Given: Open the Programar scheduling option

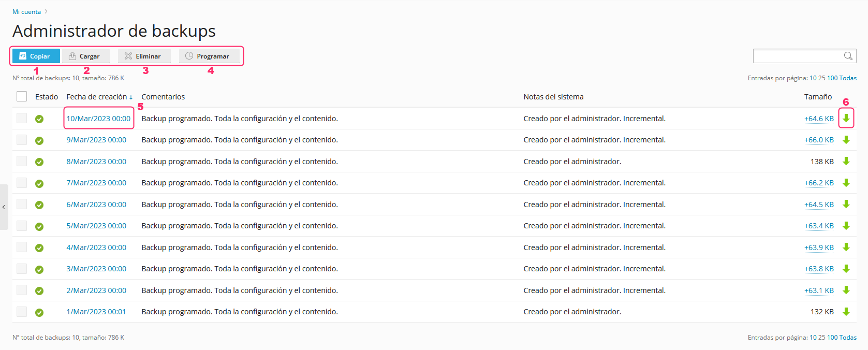Looking at the screenshot, I should 208,56.
